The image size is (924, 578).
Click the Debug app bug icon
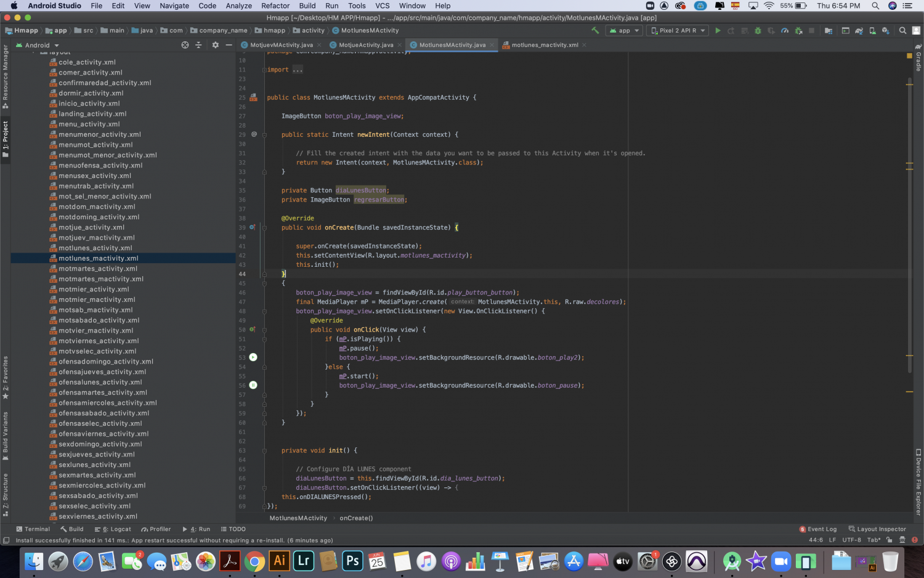point(758,30)
